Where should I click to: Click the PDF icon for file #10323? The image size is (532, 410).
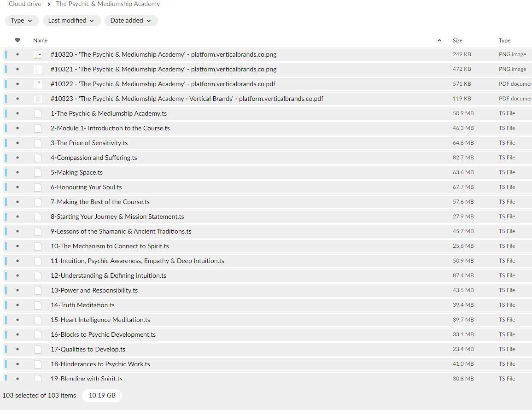[38, 99]
